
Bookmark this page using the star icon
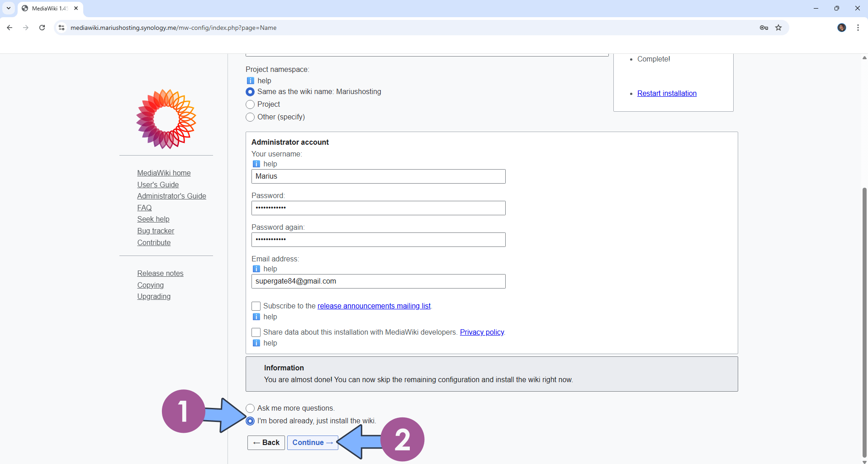(x=778, y=28)
